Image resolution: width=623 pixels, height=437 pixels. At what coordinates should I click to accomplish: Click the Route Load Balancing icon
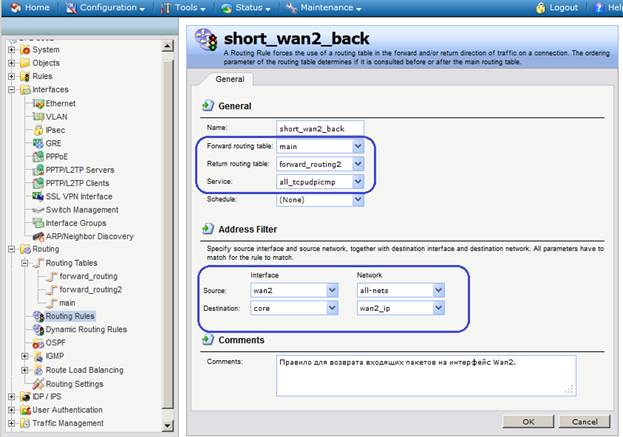pyautogui.click(x=38, y=370)
